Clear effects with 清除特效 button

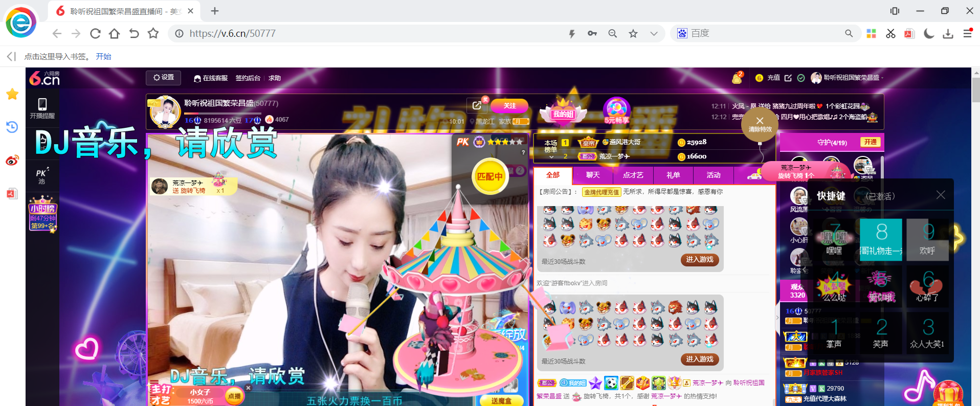(760, 124)
